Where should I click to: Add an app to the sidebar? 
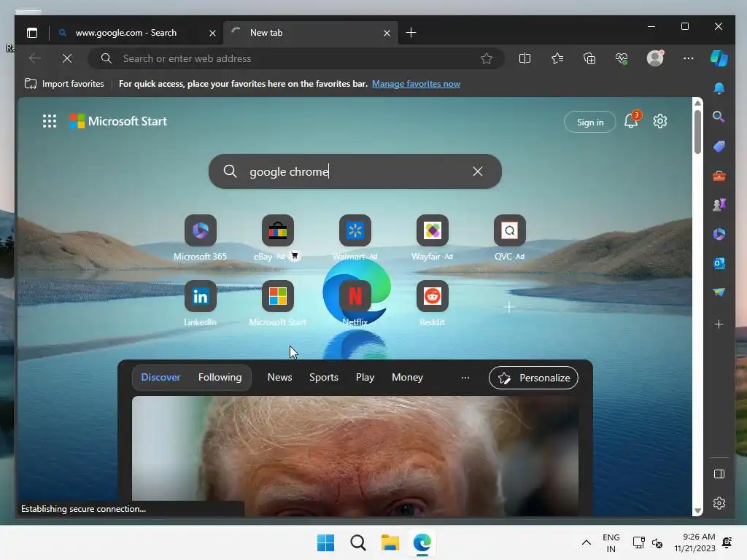719,324
